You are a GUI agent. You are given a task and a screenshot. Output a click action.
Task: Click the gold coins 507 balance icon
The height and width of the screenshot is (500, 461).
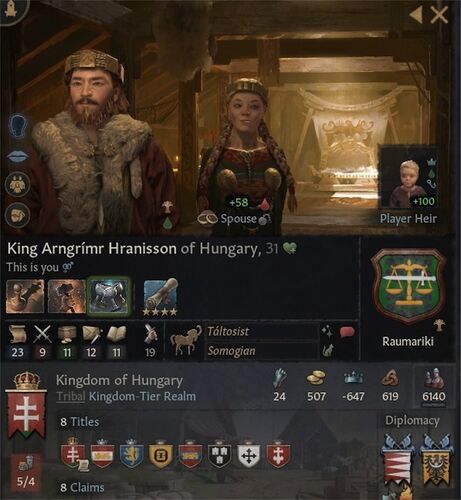click(x=316, y=378)
